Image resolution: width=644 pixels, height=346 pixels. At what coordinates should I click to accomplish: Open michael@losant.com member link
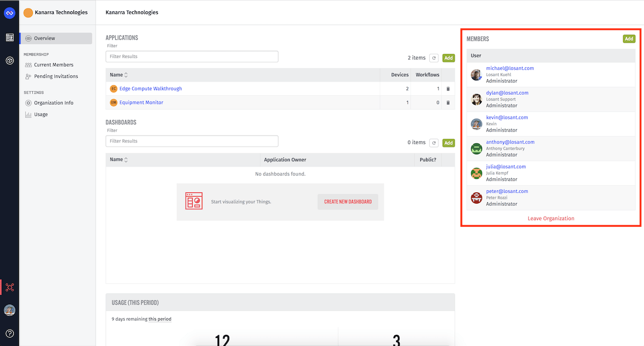tap(510, 68)
